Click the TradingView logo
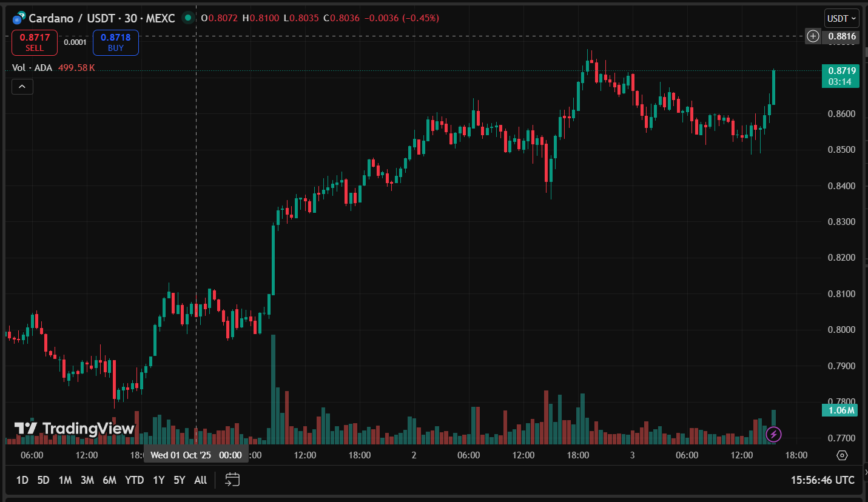The height and width of the screenshot is (502, 868). click(x=74, y=429)
